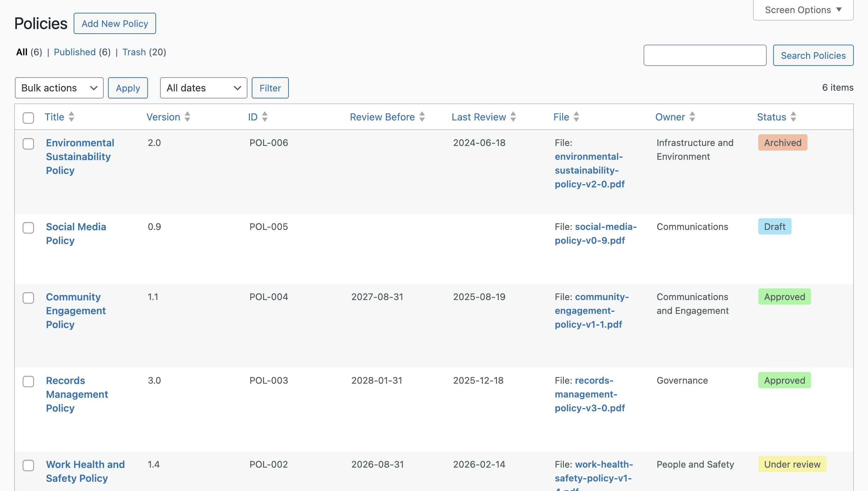Expand the Screen Options panel
The width and height of the screenshot is (868, 491).
[x=803, y=10]
